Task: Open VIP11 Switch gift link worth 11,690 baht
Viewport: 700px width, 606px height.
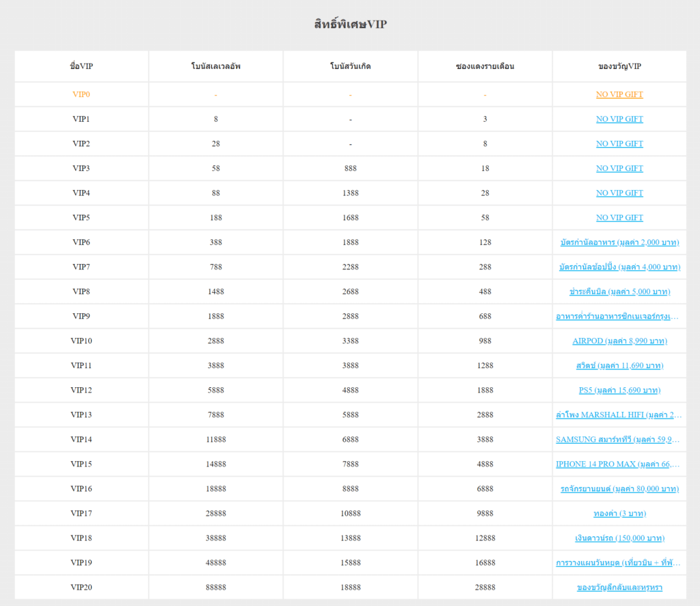Action: (x=619, y=365)
